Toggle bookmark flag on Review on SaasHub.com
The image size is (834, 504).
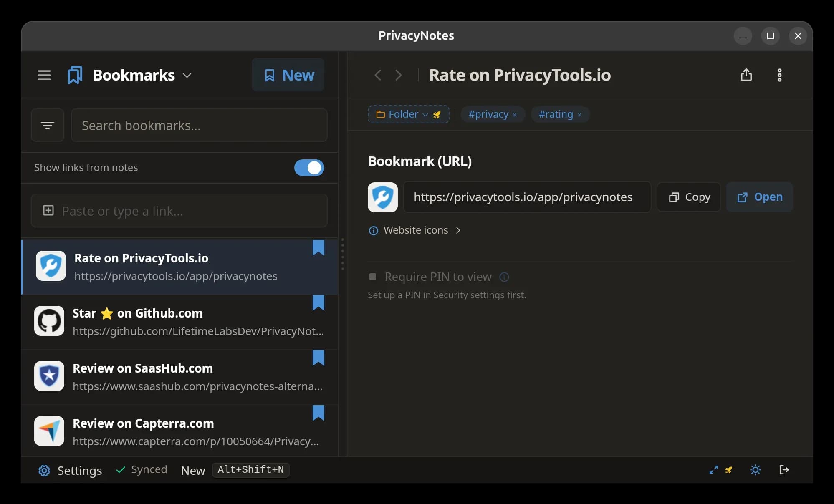click(318, 358)
